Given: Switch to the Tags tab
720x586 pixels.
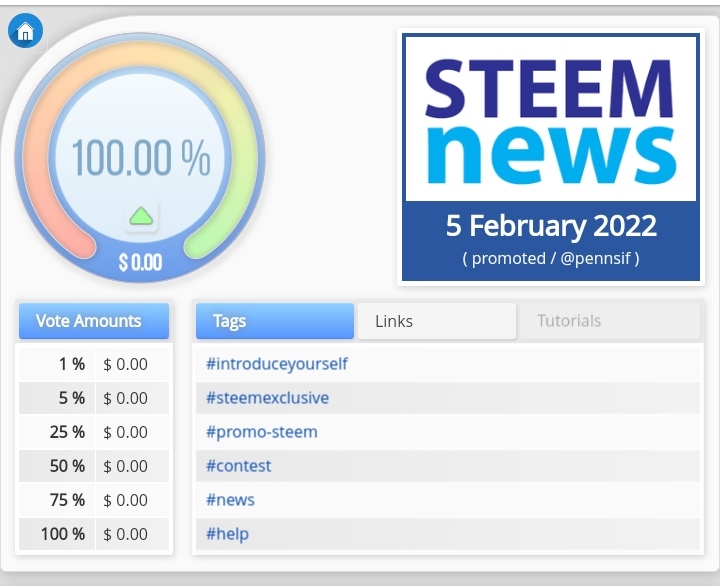Looking at the screenshot, I should point(275,321).
